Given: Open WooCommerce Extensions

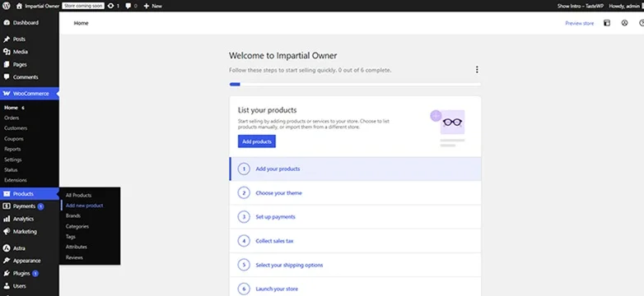Looking at the screenshot, I should 15,180.
